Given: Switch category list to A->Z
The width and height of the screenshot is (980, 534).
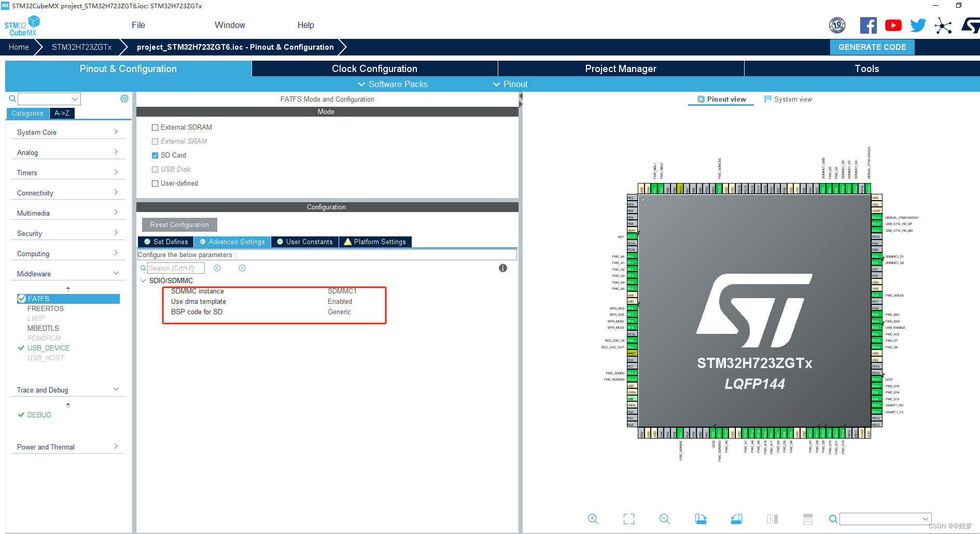Looking at the screenshot, I should click(x=62, y=113).
